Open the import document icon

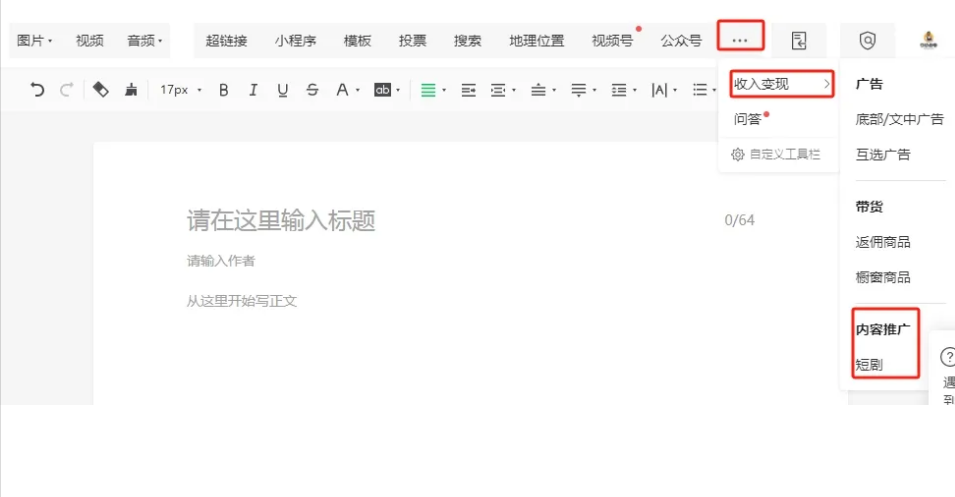pyautogui.click(x=798, y=41)
